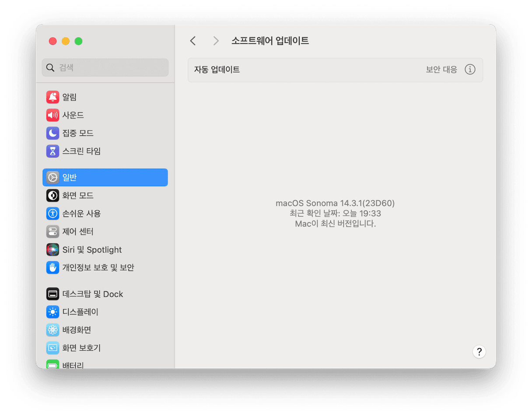Go forward with the right chevron
Viewport: 532px width, 416px height.
tap(216, 41)
